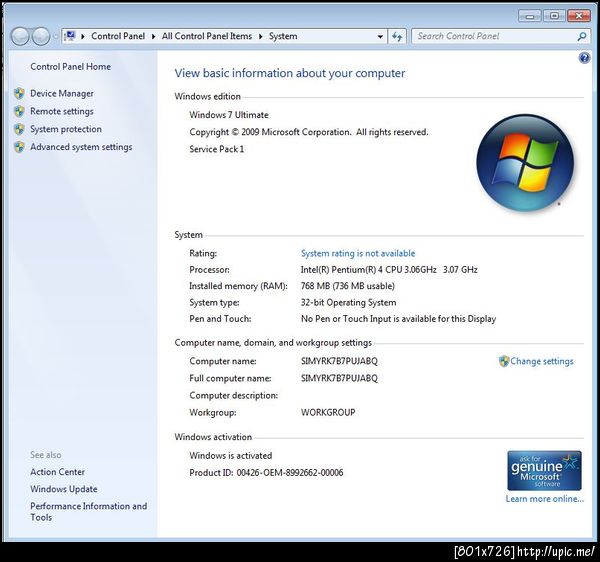Click the shield icon beside Remote settings
The height and width of the screenshot is (562, 600).
(19, 111)
